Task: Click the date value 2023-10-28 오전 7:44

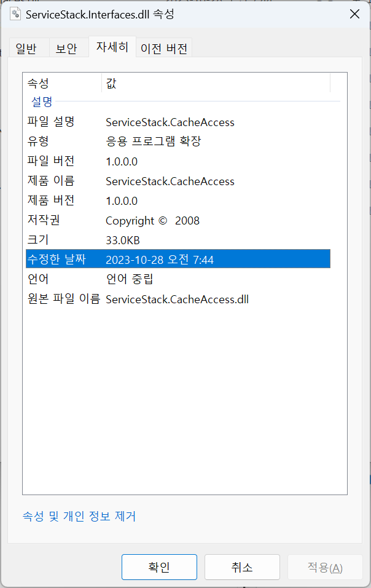Action: click(160, 260)
